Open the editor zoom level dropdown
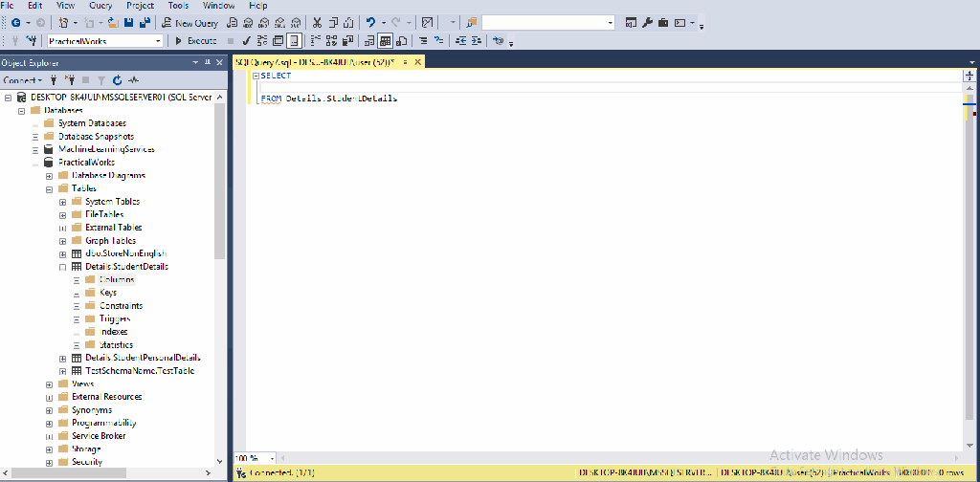980x482 pixels. (273, 459)
